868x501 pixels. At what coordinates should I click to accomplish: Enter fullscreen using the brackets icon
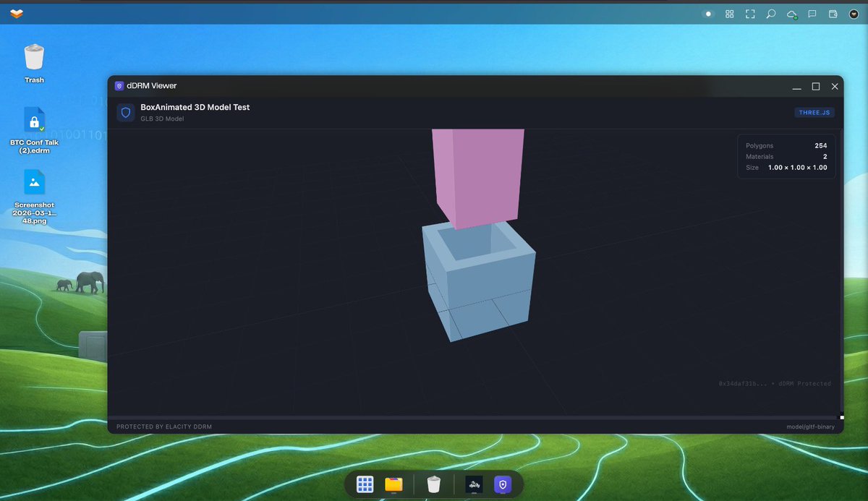click(x=749, y=14)
